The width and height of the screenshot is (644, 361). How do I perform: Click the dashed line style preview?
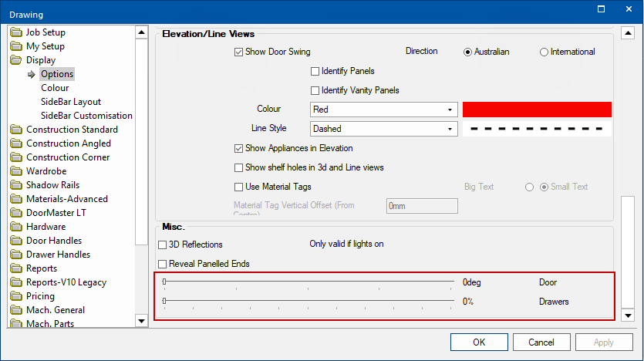coord(537,129)
